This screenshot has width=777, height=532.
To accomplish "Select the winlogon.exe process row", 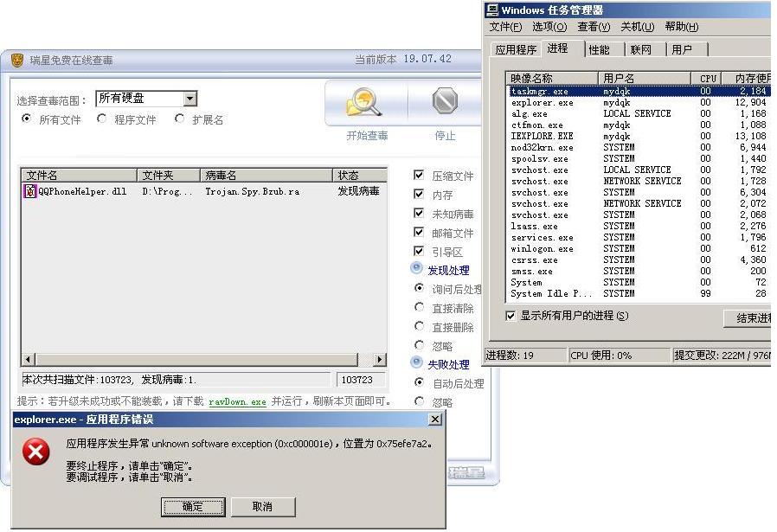I will click(x=639, y=248).
